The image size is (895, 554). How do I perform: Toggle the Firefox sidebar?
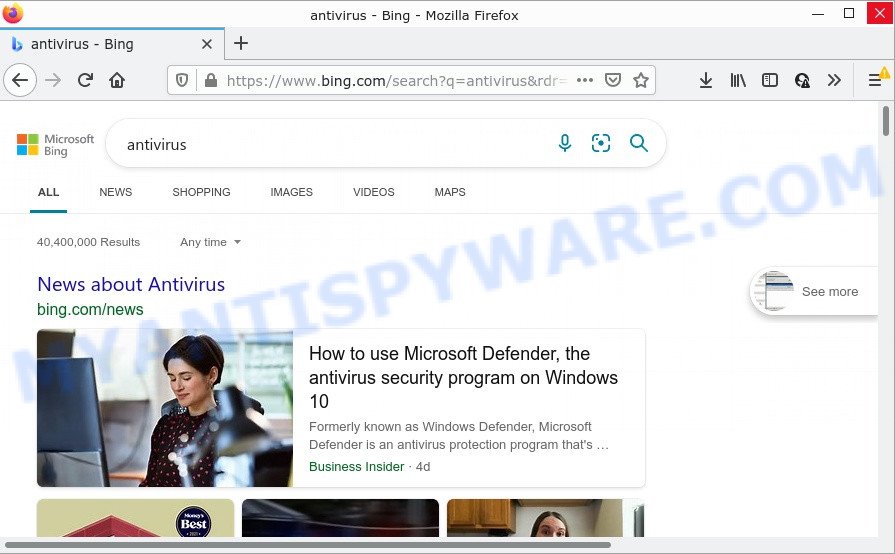770,80
